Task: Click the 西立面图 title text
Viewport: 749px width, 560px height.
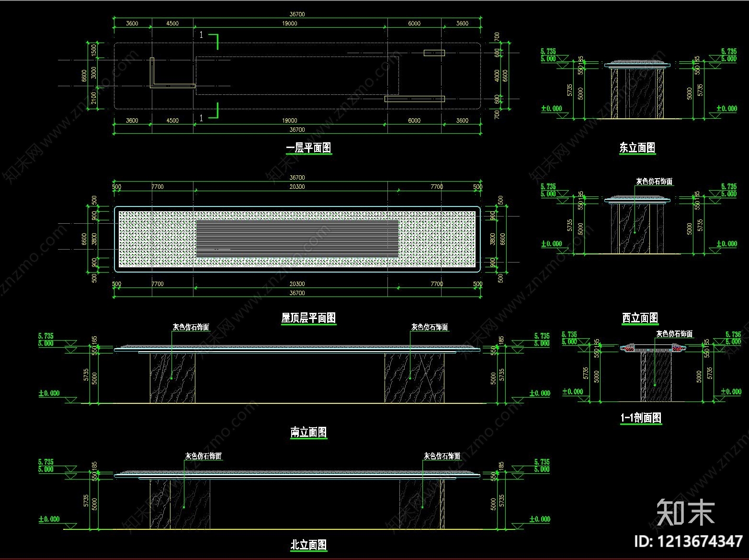Action: pos(640,318)
